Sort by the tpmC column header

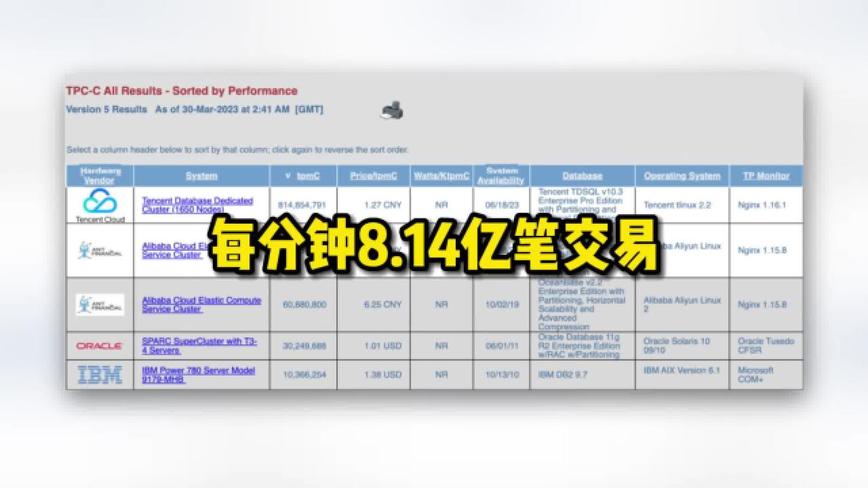coord(303,176)
